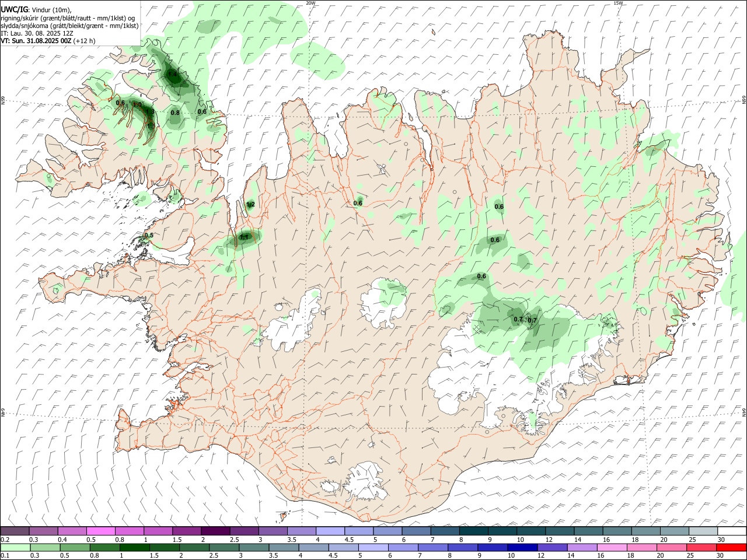Pick the pink swatch labeled 20 in lower legend
Viewport: 747px width, 560px height.
point(671,547)
